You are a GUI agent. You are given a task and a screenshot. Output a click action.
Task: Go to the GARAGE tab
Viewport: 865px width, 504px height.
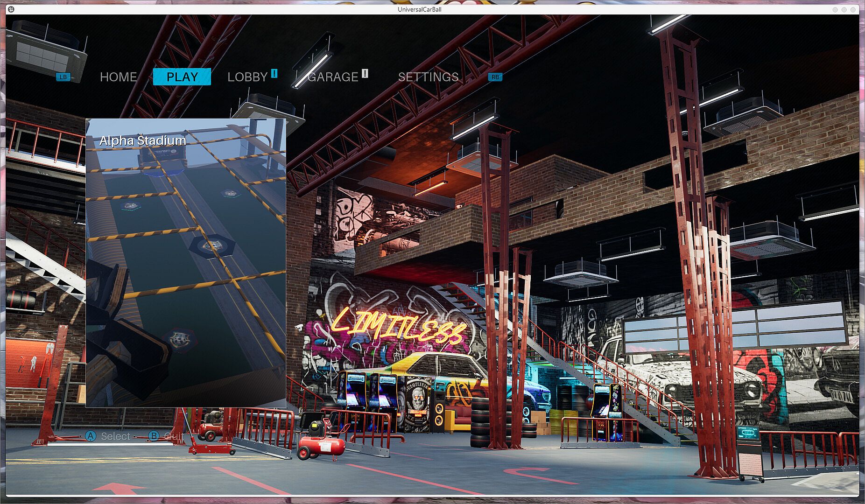point(332,77)
